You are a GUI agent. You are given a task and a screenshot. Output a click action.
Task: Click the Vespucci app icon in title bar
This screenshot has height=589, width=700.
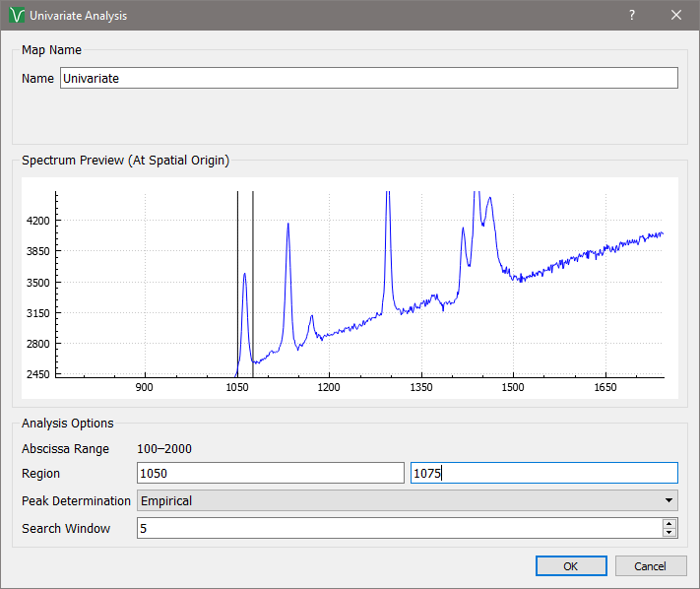[16, 16]
